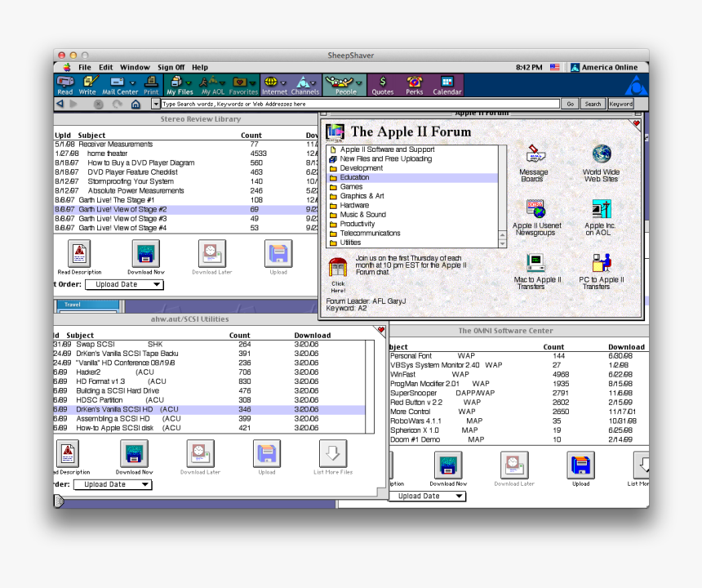Click forum list scrollbar down arrow

click(x=502, y=243)
